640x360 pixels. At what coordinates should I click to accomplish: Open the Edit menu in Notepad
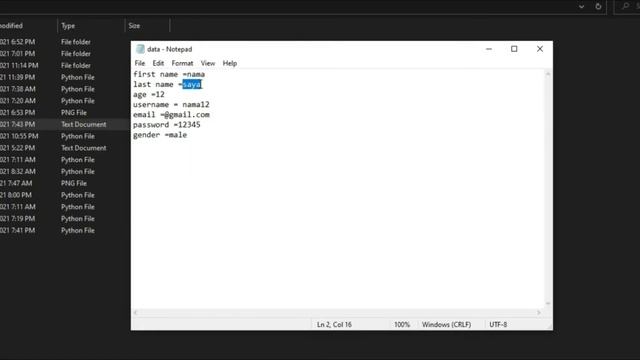point(158,63)
